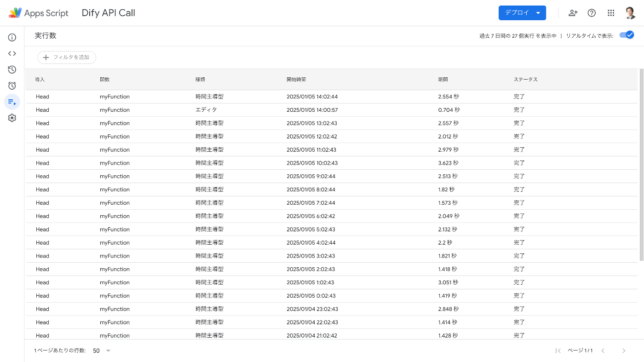Disable the realtime display switch
Viewport: 644px width, 362px height.
(627, 34)
